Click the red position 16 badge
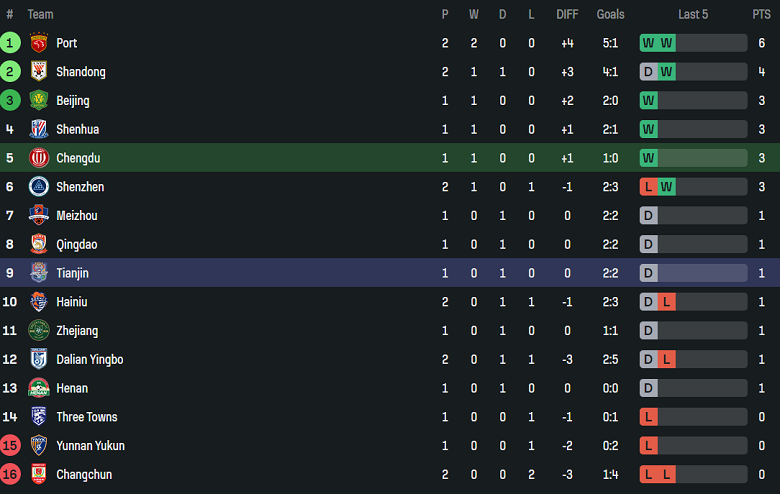This screenshot has width=780, height=494. click(10, 475)
